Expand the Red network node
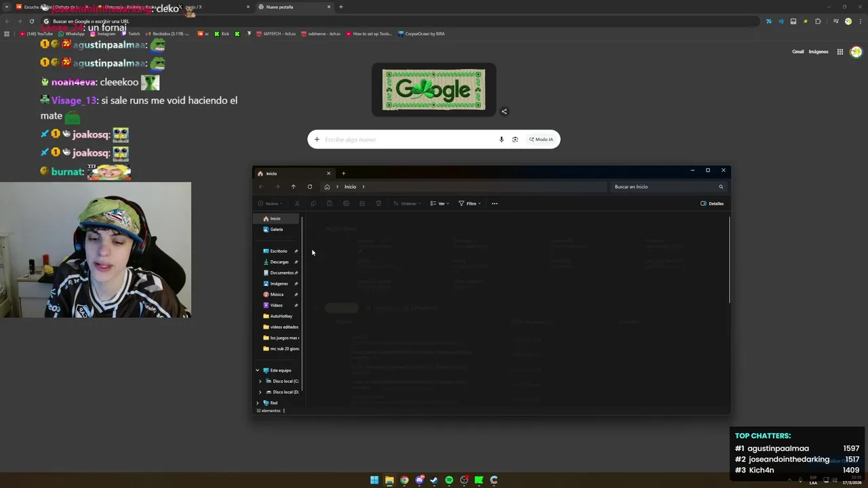Image resolution: width=868 pixels, height=488 pixels. [x=258, y=403]
